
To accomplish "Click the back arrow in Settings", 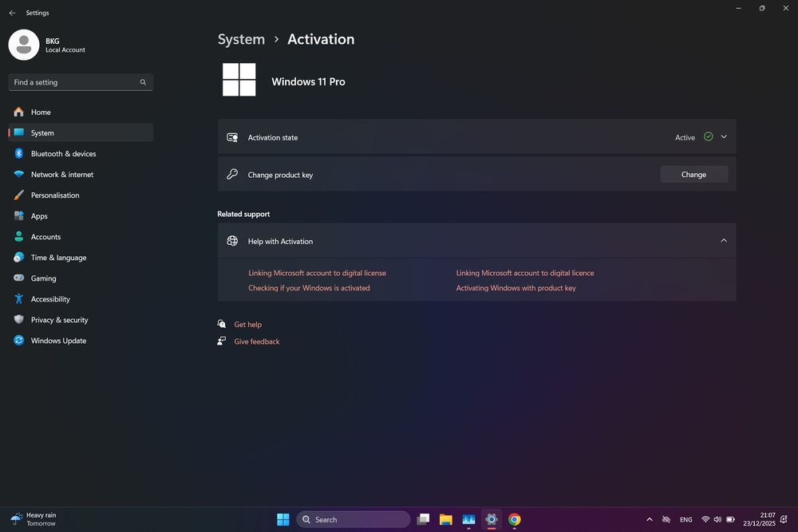I will click(x=12, y=13).
